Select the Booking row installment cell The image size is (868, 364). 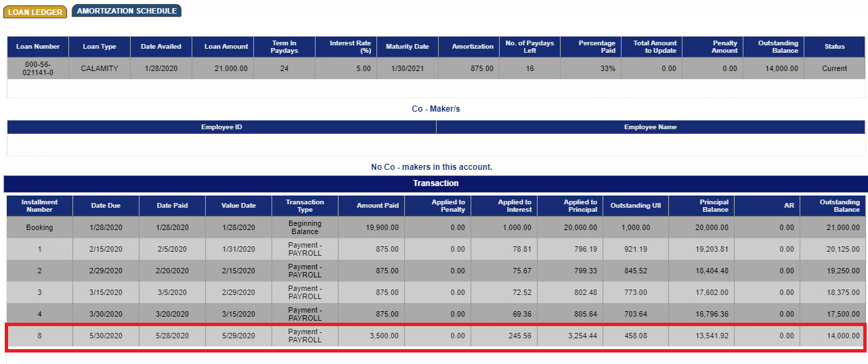pos(40,227)
